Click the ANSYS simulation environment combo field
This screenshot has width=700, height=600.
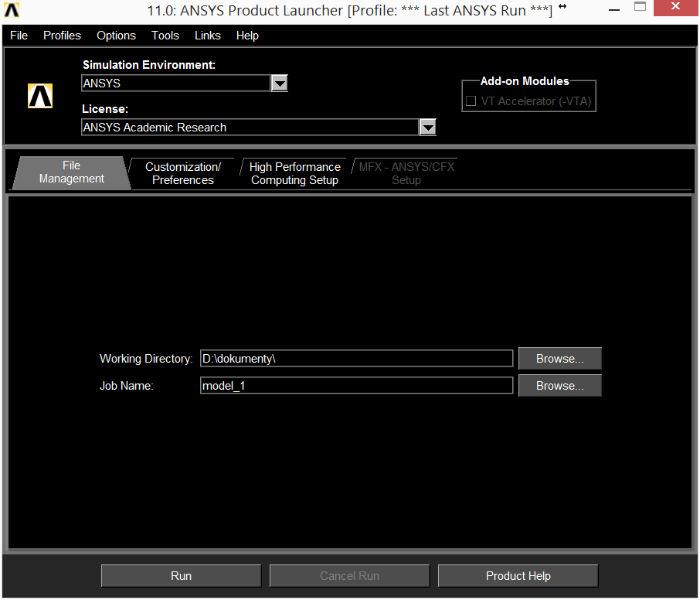click(176, 83)
